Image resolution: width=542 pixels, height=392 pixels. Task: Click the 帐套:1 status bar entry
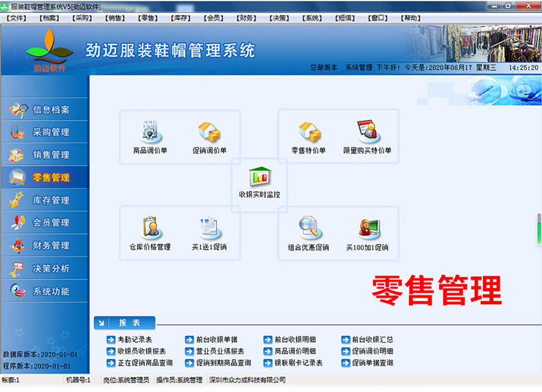tap(11, 380)
